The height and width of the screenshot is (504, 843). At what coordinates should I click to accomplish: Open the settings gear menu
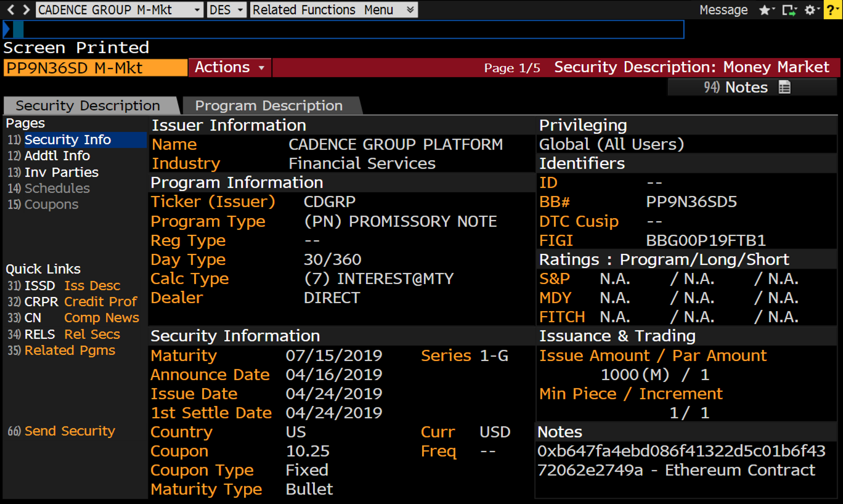pyautogui.click(x=812, y=10)
